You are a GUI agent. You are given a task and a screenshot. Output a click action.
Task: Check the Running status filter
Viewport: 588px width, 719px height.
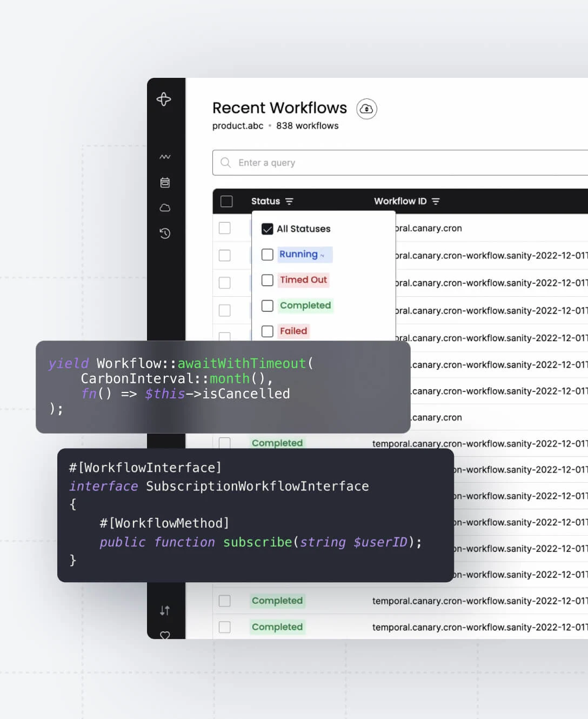coord(268,254)
